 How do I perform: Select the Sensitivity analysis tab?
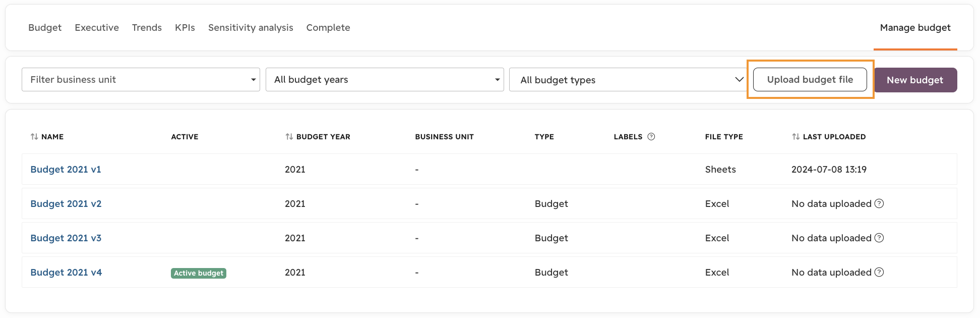[x=251, y=28]
